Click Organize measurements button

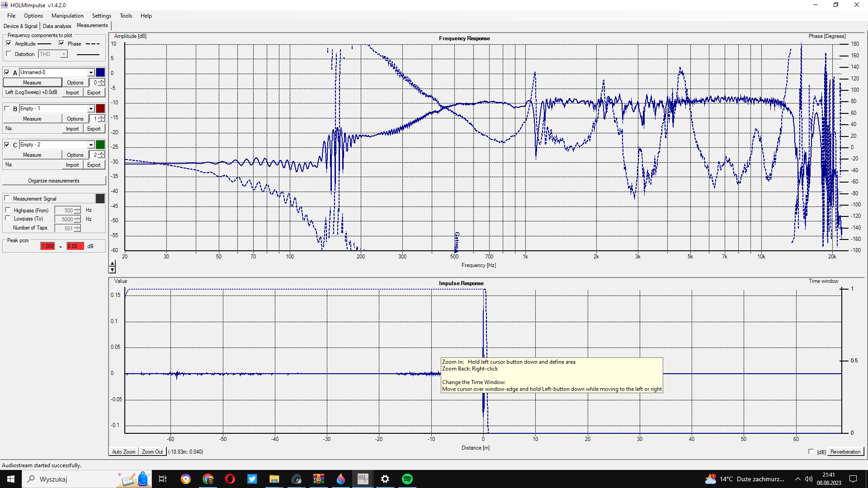coord(54,181)
